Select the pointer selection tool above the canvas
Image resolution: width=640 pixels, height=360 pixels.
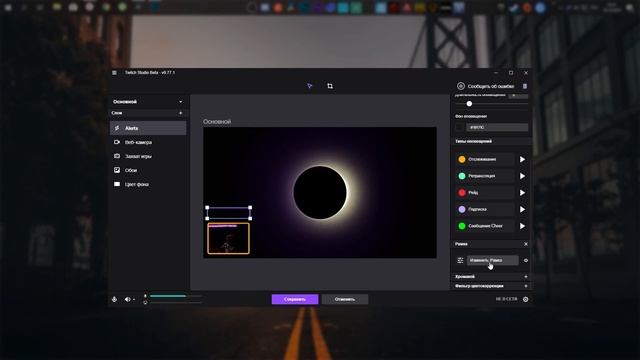[310, 86]
